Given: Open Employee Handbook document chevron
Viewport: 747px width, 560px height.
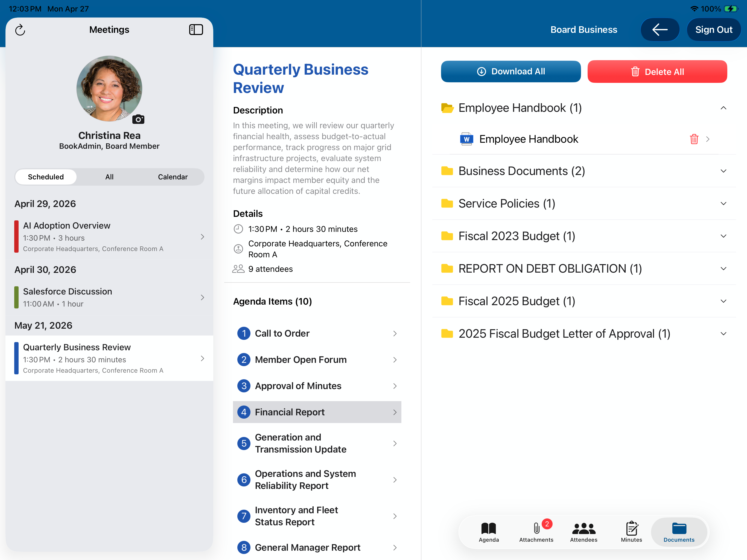Looking at the screenshot, I should [708, 139].
